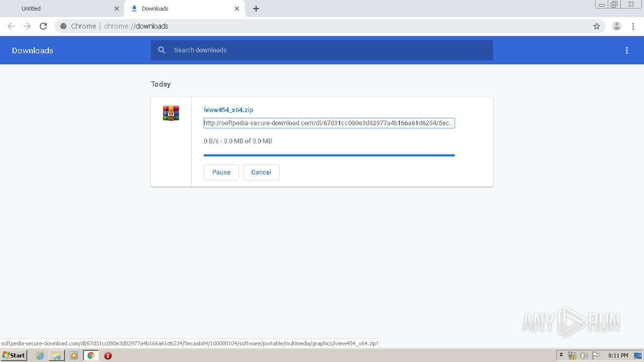
Task: Open Downloads page more actions menu
Action: click(627, 50)
